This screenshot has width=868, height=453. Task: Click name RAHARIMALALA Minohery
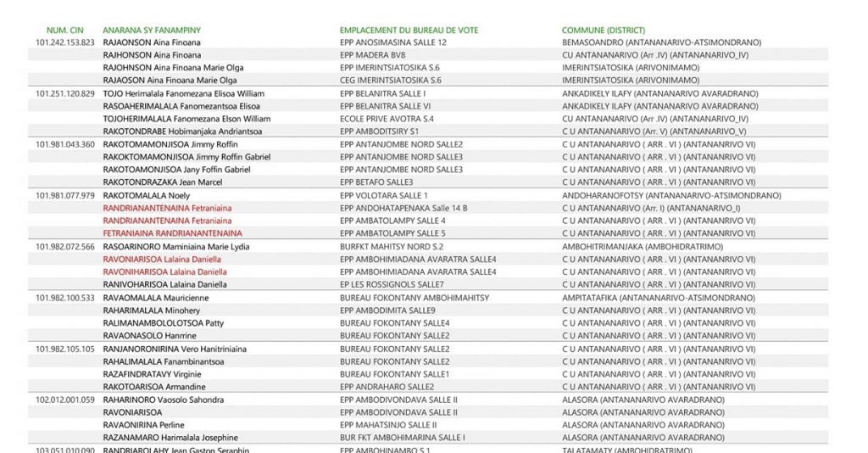152,310
